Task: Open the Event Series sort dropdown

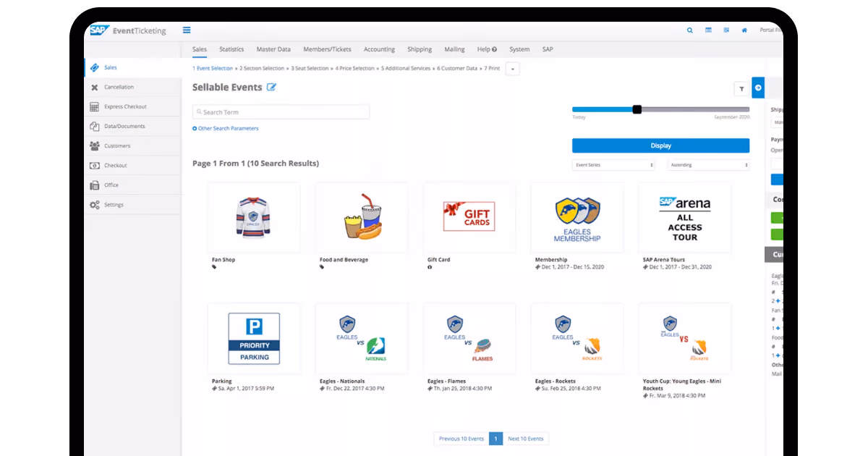Action: click(x=613, y=165)
